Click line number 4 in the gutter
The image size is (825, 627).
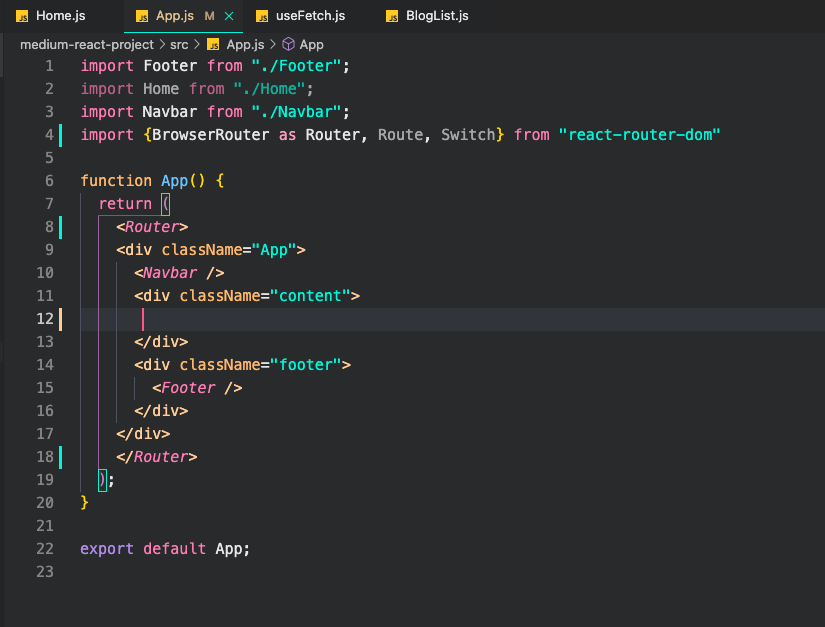pos(49,135)
